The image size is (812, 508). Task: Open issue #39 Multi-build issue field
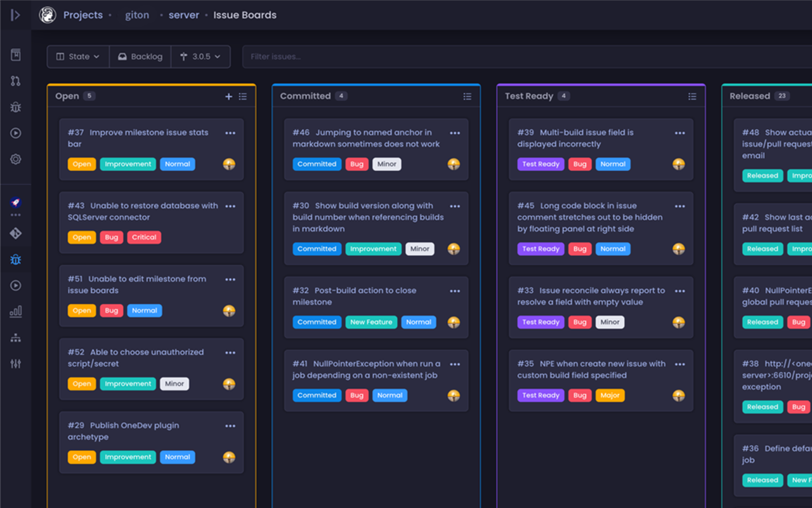575,138
